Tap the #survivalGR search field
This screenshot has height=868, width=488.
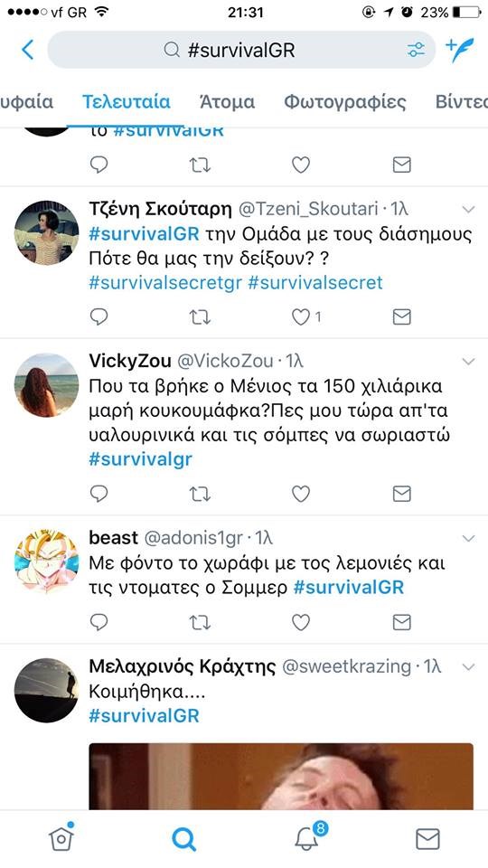241,50
